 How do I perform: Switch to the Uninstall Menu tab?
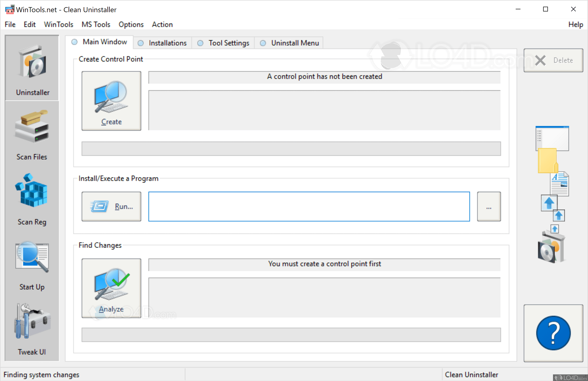[289, 43]
